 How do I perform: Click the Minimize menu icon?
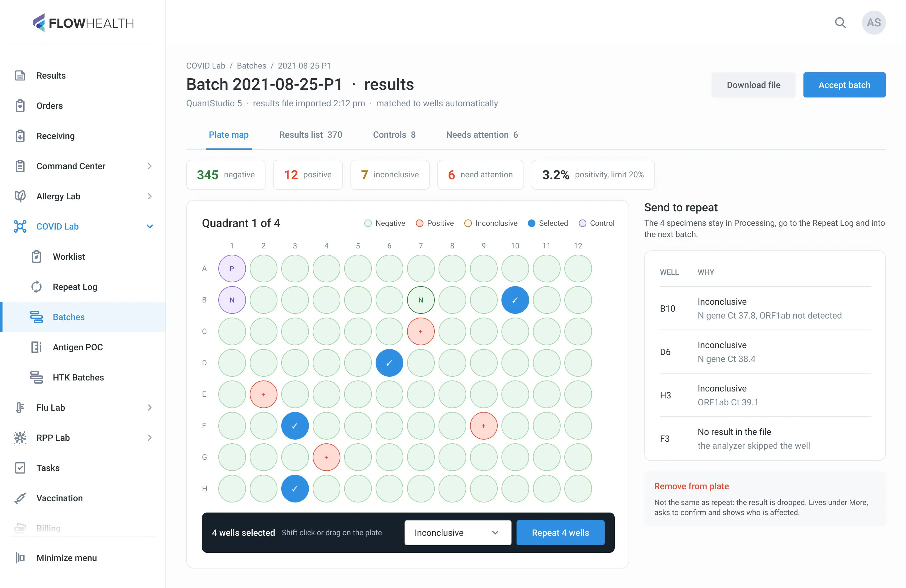pos(20,557)
